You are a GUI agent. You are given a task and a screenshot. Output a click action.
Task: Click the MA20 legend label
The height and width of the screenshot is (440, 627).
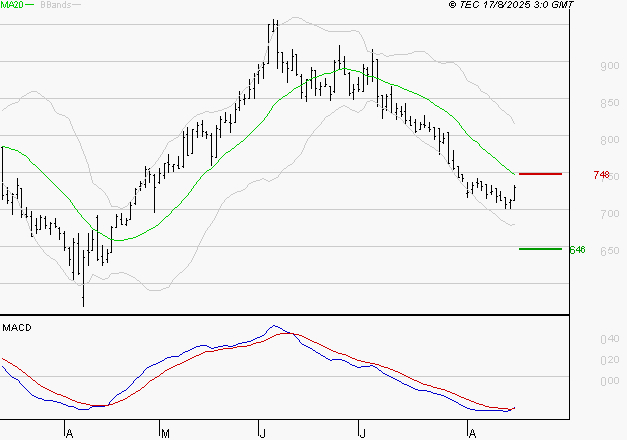click(11, 6)
